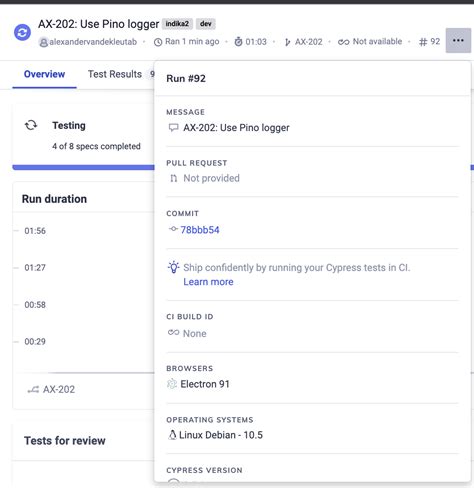The width and height of the screenshot is (474, 488).
Task: Click the hash icon next to 92
Action: tap(423, 42)
